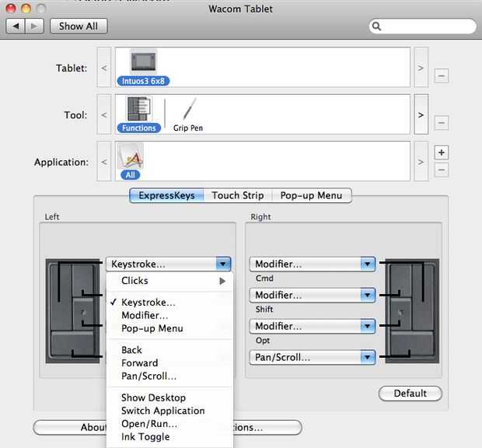Open the left Keystroke dropdown
Viewport: 482px width, 448px height.
[169, 264]
